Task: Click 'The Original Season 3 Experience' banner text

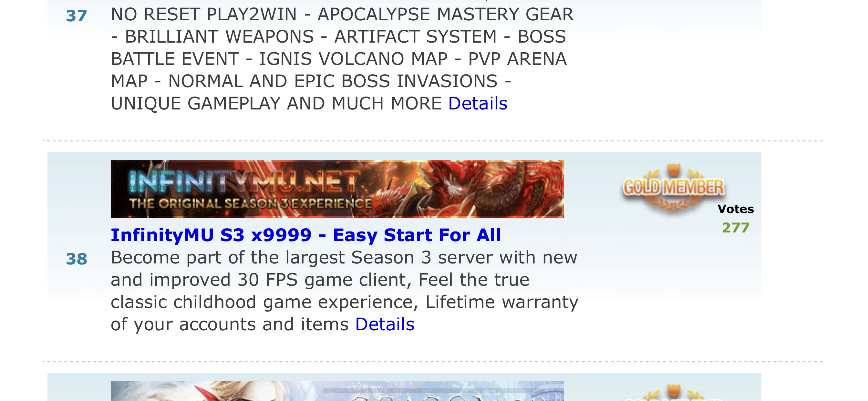Action: point(251,203)
